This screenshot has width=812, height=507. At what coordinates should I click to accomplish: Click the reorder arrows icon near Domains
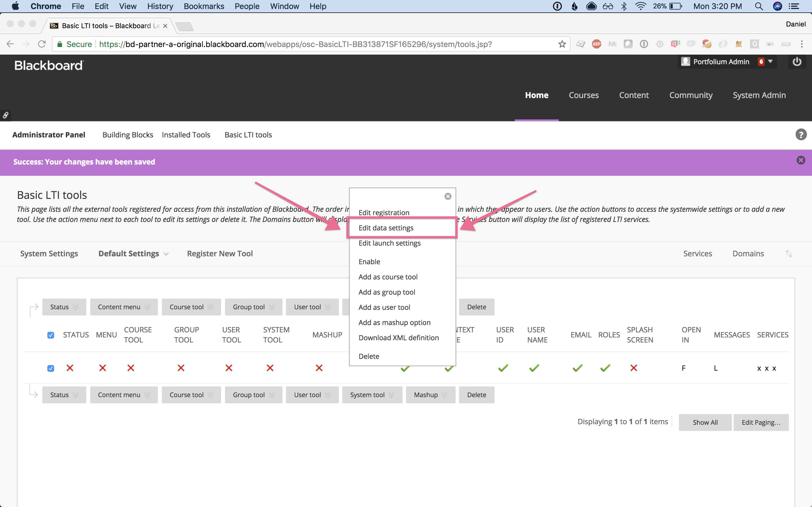[789, 254]
